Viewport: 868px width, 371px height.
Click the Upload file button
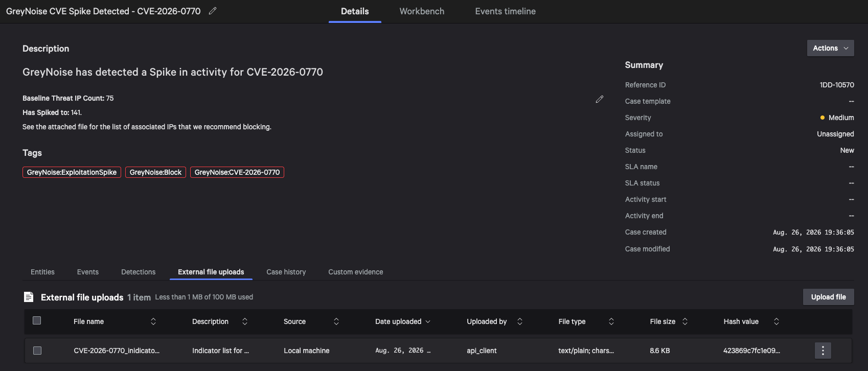(829, 297)
